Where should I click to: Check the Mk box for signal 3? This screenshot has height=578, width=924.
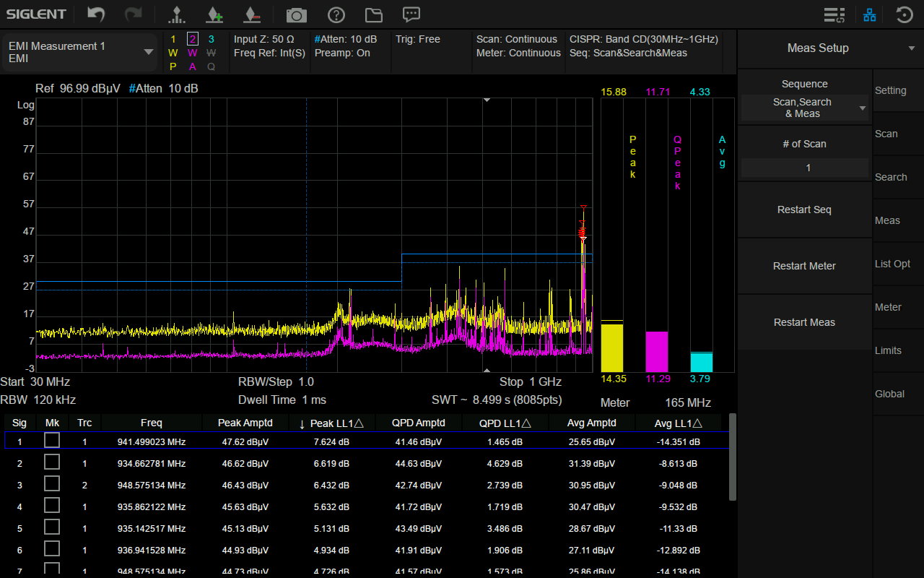[x=52, y=484]
